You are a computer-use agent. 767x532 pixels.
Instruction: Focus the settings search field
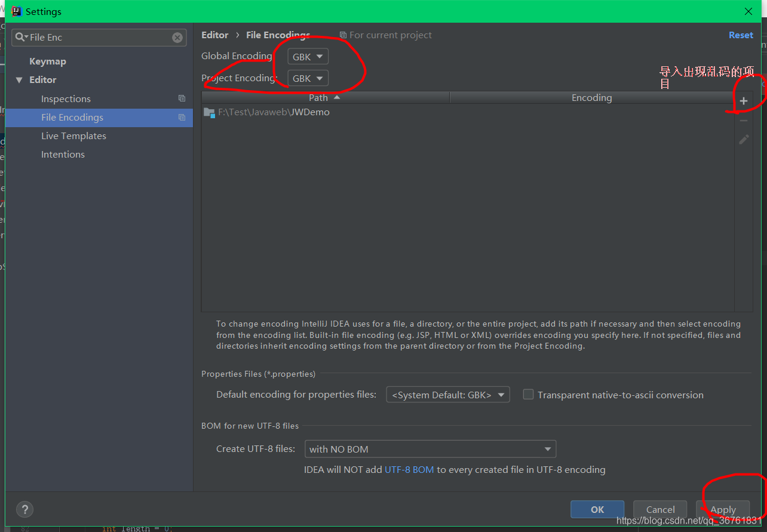point(99,37)
